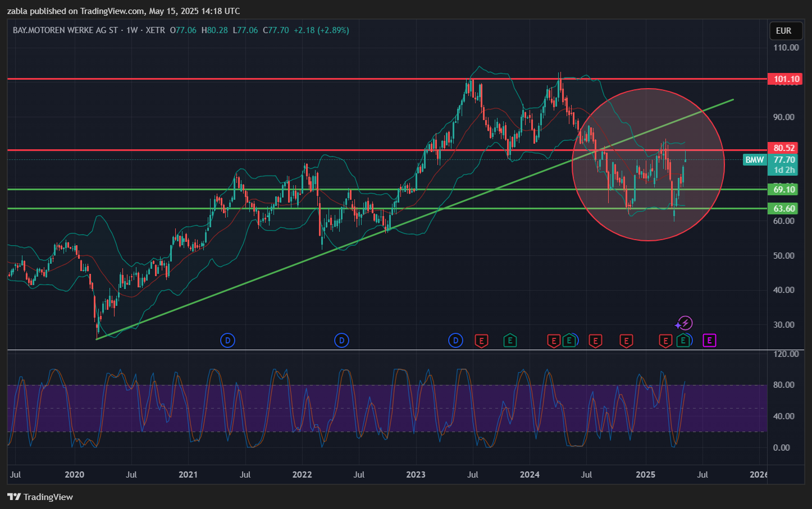The height and width of the screenshot is (509, 812).
Task: Open the dividend marker near mid-2023
Action: pos(455,340)
